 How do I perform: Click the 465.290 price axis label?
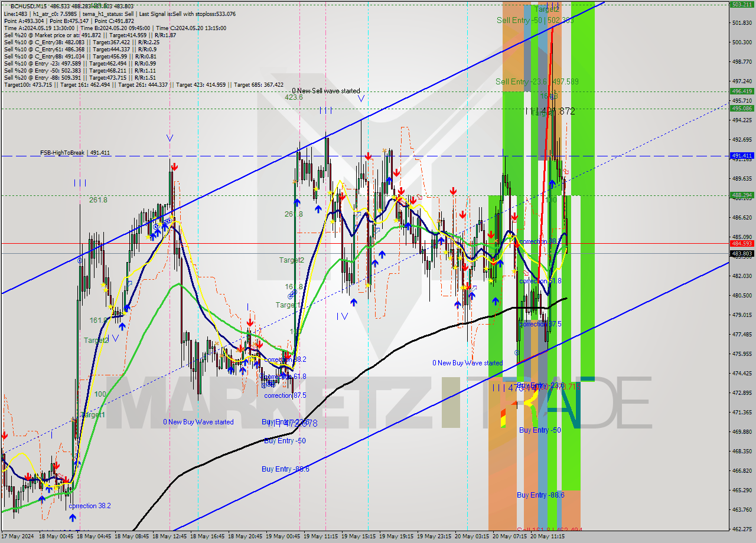[742, 490]
